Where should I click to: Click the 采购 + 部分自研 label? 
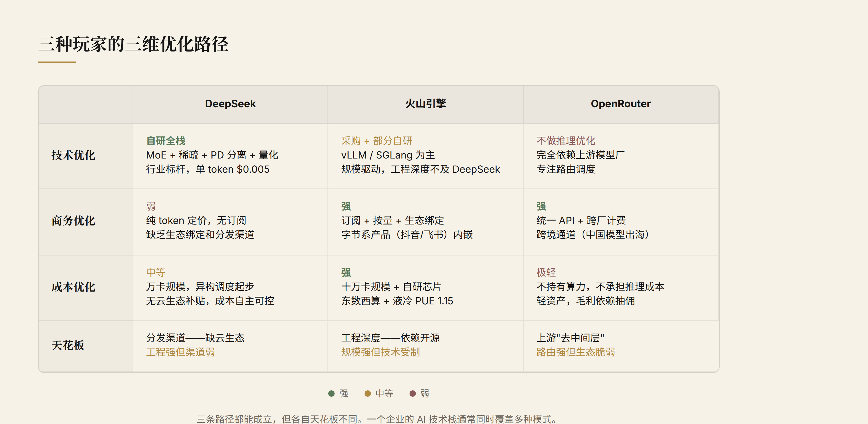[x=376, y=141]
